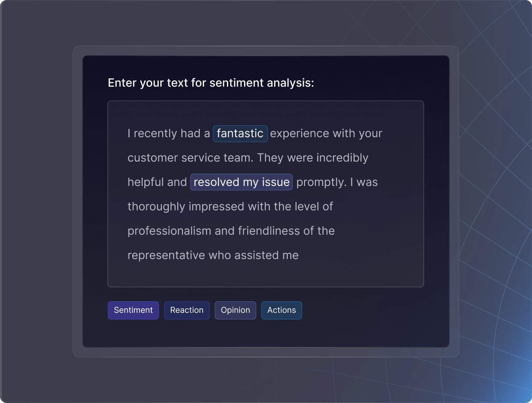This screenshot has height=403, width=532.
Task: Select the Reaction analysis option
Action: click(187, 310)
